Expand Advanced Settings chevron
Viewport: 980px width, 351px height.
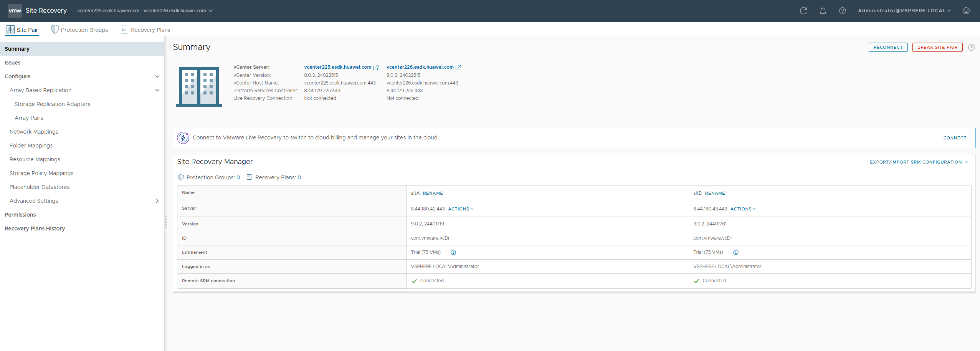(x=157, y=201)
